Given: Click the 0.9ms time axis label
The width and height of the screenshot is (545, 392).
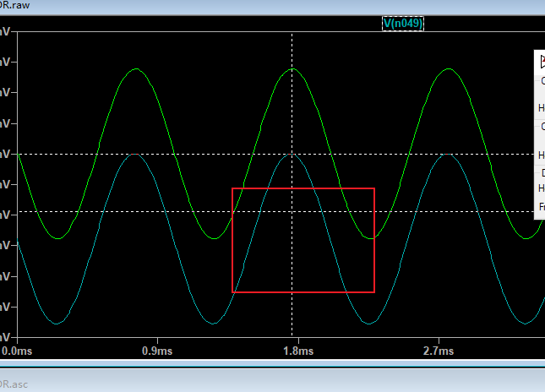Looking at the screenshot, I should pyautogui.click(x=157, y=351).
